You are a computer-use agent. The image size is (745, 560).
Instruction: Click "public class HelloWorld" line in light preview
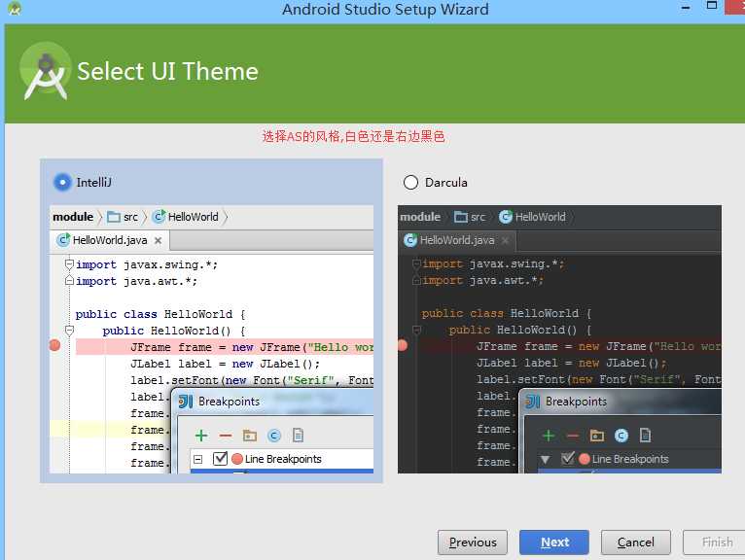[160, 314]
